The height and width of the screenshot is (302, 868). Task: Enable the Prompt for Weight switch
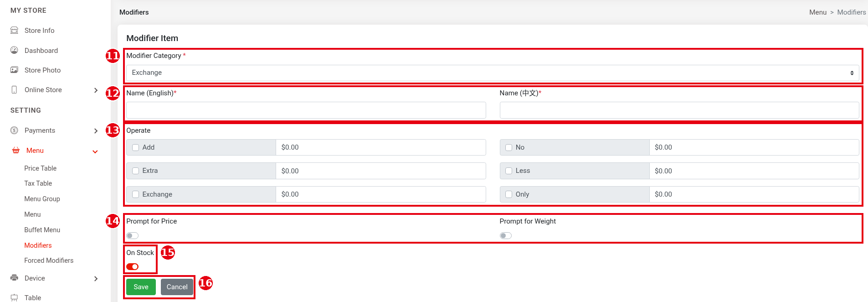coord(506,235)
